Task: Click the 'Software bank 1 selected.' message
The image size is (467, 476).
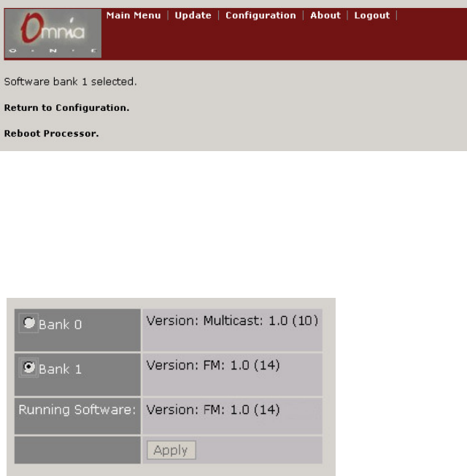Action: [70, 82]
